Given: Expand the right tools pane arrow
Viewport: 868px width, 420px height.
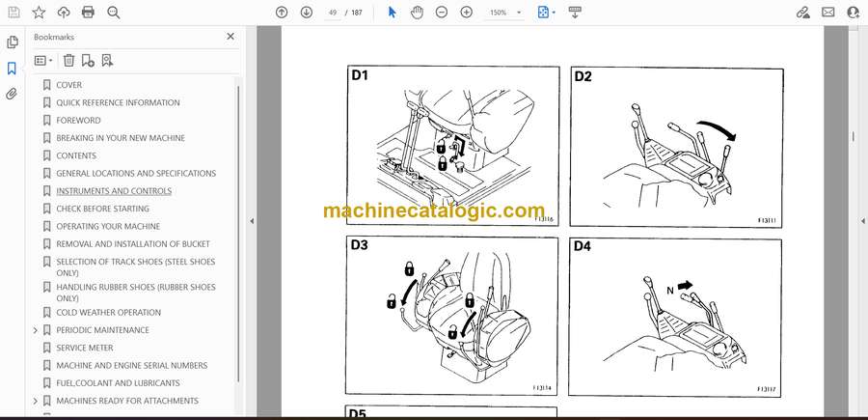Looking at the screenshot, I should [862, 221].
